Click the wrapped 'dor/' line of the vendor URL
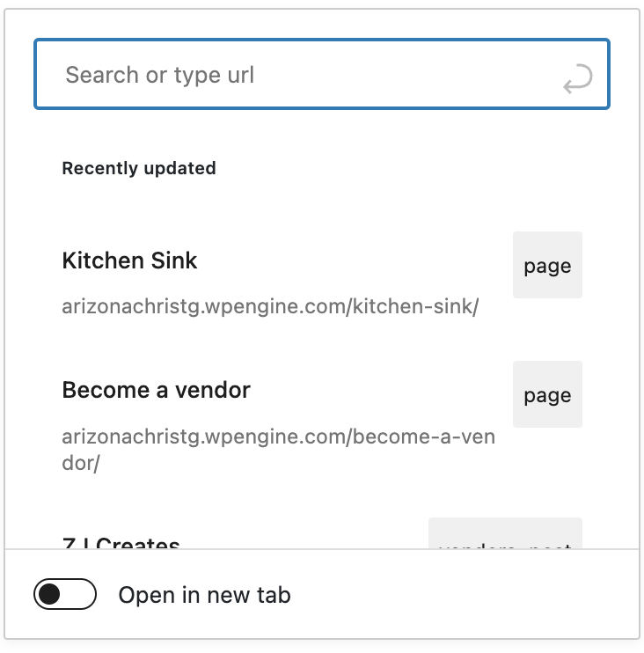This screenshot has width=644, height=653. pyautogui.click(x=81, y=463)
